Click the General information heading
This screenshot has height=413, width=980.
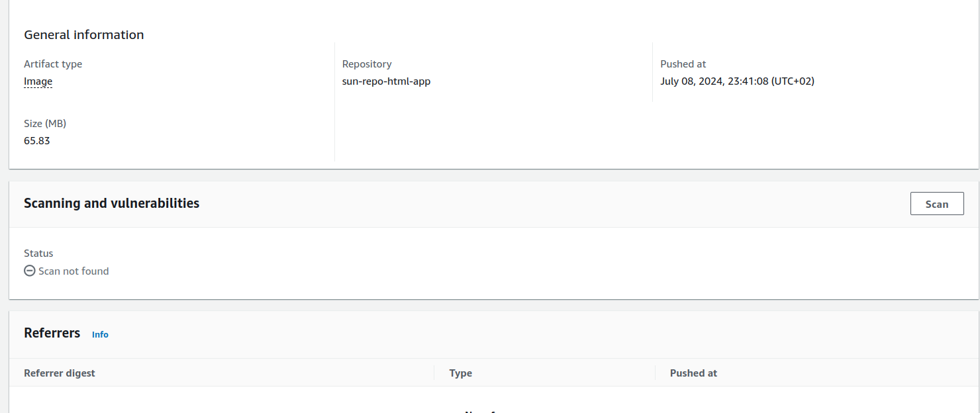[84, 35]
